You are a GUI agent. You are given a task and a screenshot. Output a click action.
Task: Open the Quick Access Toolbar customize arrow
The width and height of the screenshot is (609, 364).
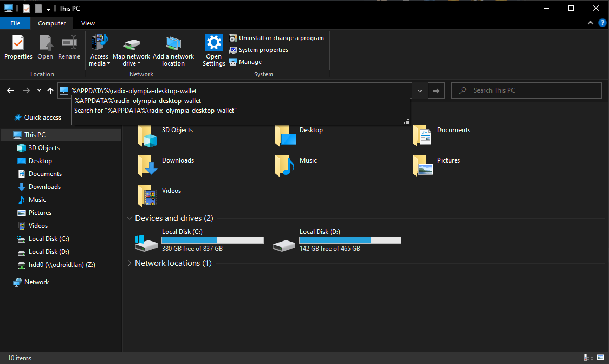pos(49,9)
